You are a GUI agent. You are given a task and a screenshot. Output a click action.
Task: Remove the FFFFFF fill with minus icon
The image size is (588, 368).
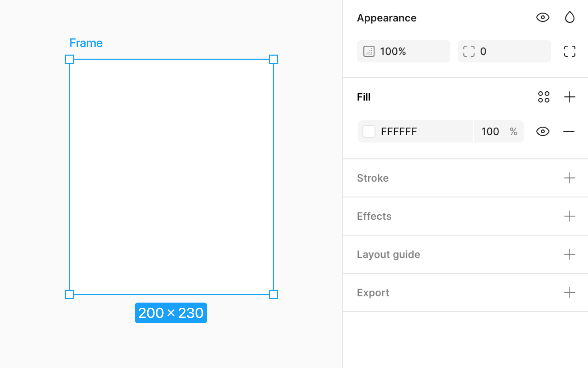(x=569, y=132)
